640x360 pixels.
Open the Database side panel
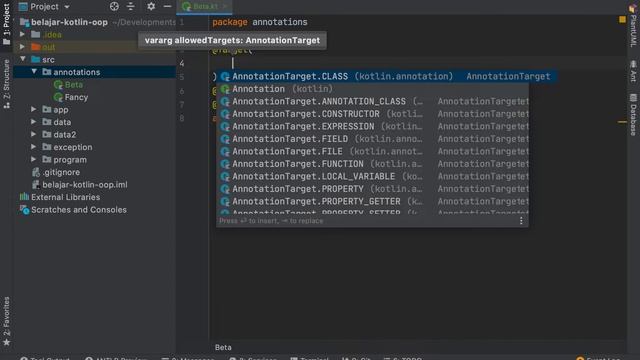coord(633,114)
